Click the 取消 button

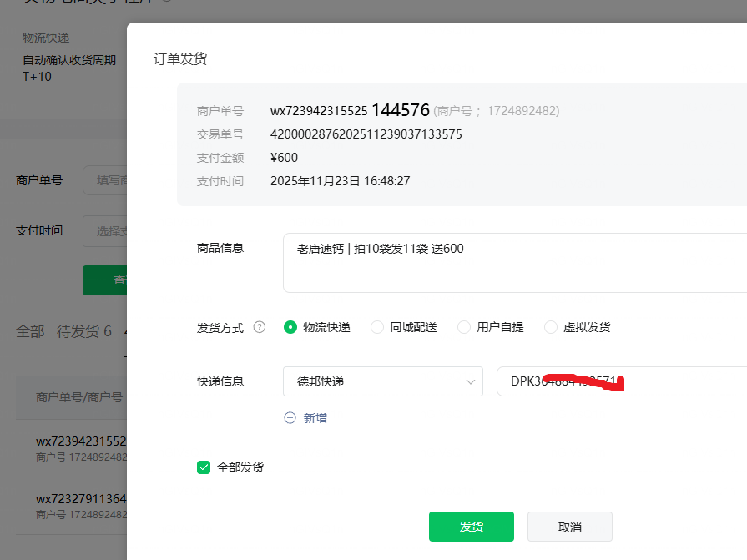click(x=570, y=527)
